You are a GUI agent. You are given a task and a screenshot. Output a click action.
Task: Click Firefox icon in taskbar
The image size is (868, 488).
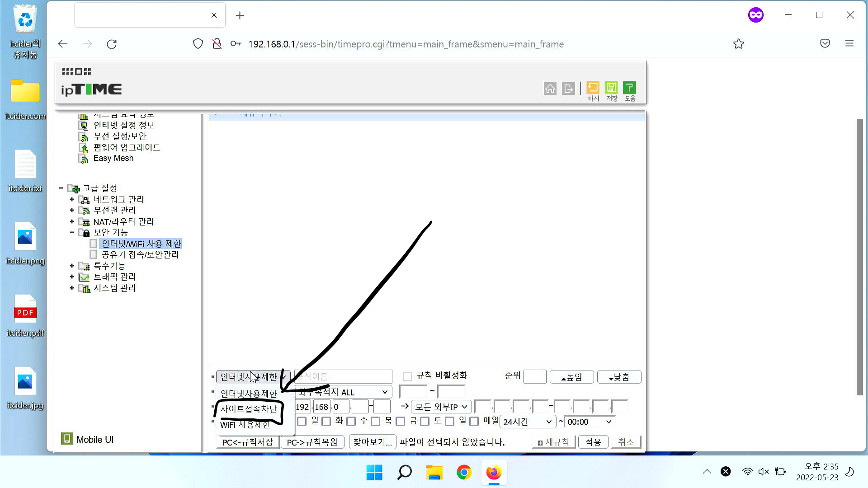494,472
